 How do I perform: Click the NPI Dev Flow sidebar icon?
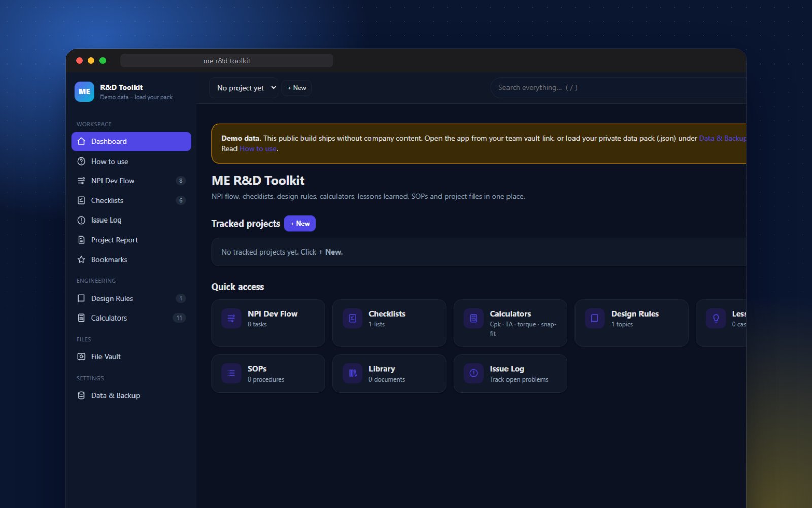click(81, 181)
